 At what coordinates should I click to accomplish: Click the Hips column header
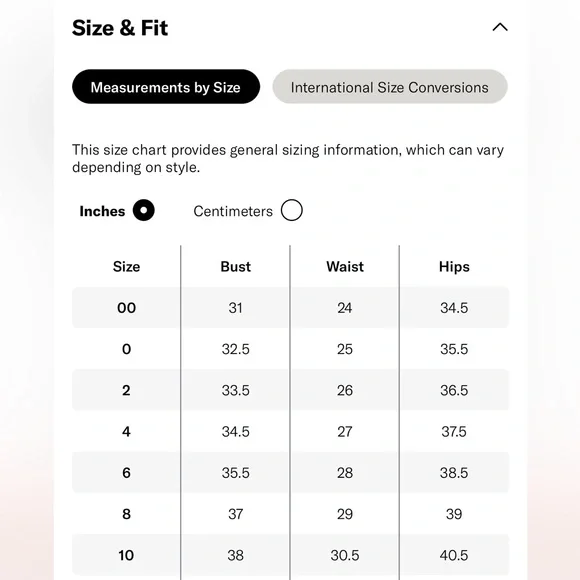pyautogui.click(x=454, y=267)
